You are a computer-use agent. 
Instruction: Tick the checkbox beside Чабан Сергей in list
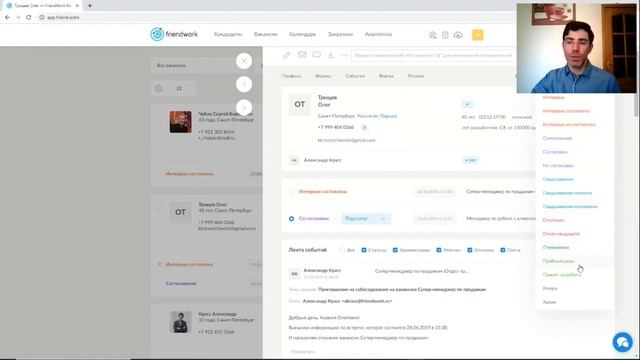tap(160, 119)
